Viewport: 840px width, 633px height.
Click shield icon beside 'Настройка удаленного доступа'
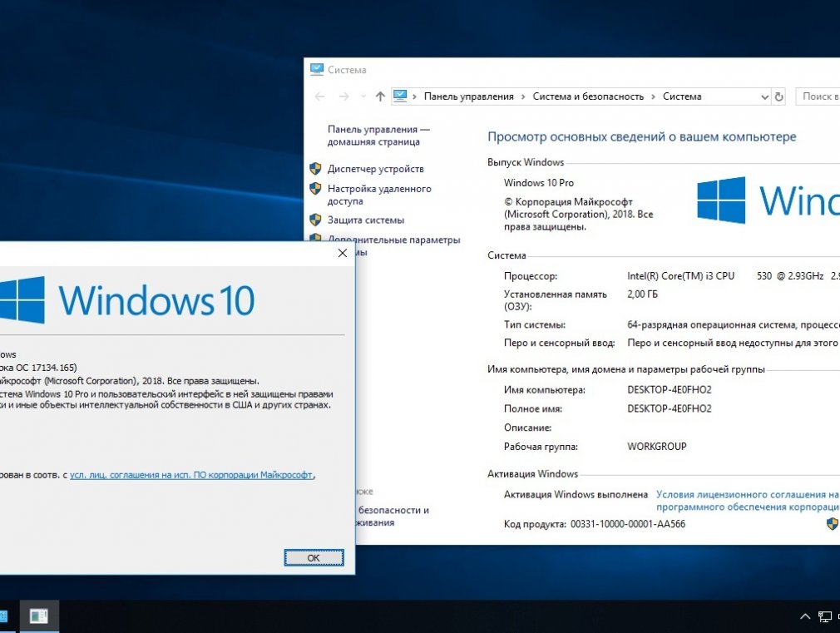(x=315, y=189)
